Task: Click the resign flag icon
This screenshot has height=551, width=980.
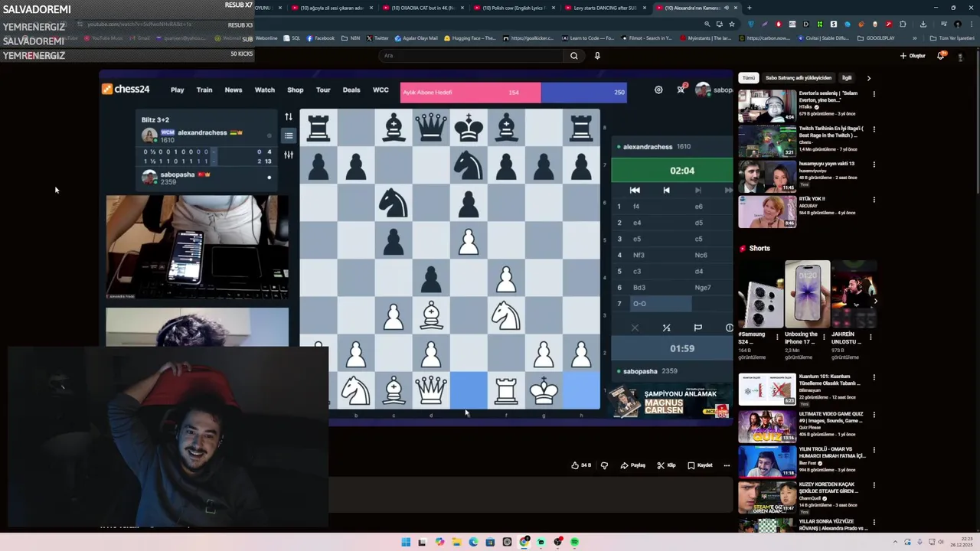Action: coord(697,328)
